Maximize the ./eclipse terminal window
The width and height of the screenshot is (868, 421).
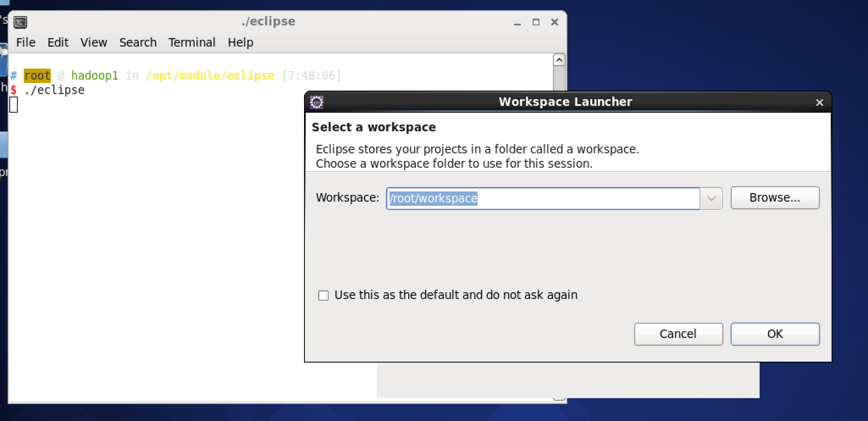click(536, 22)
